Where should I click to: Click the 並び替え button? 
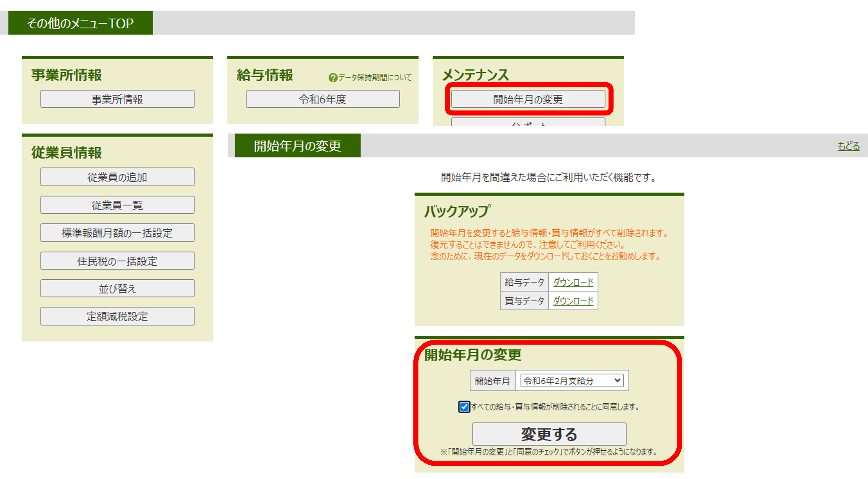[x=117, y=288]
